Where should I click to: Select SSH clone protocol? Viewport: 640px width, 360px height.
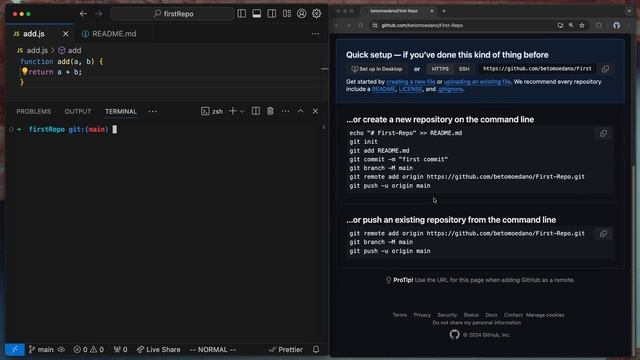coord(464,69)
